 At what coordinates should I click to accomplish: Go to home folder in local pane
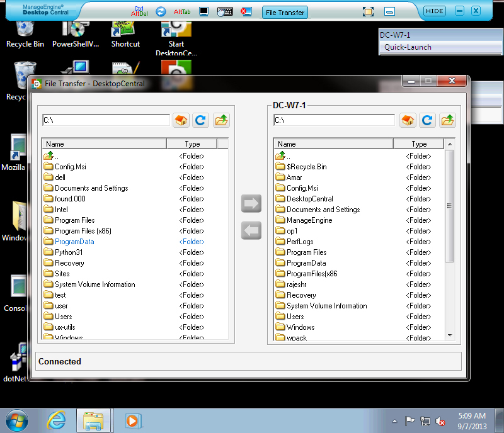(x=181, y=120)
